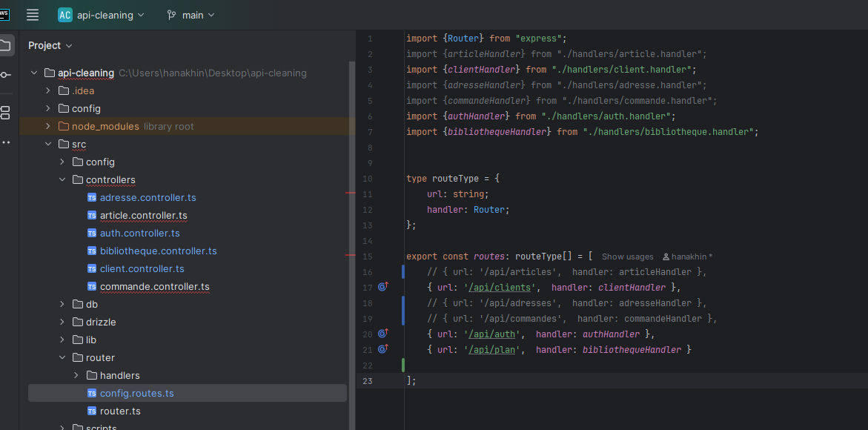
Task: Click the More tool windows ellipsis icon
Action: [x=5, y=142]
